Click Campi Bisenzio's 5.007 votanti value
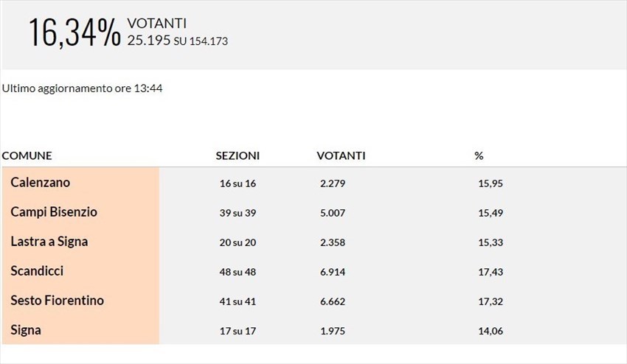Image resolution: width=627 pixels, height=364 pixels. click(x=332, y=213)
